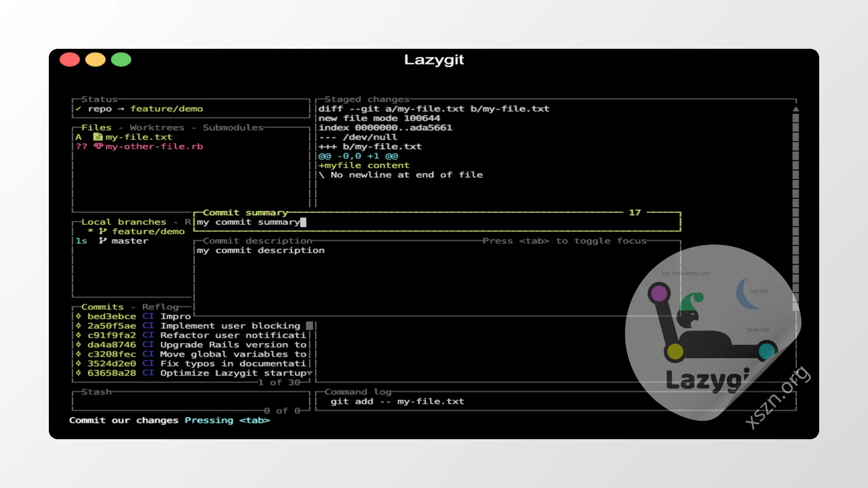868x488 pixels.
Task: Click the file icon beside my-file.txt
Action: 98,137
